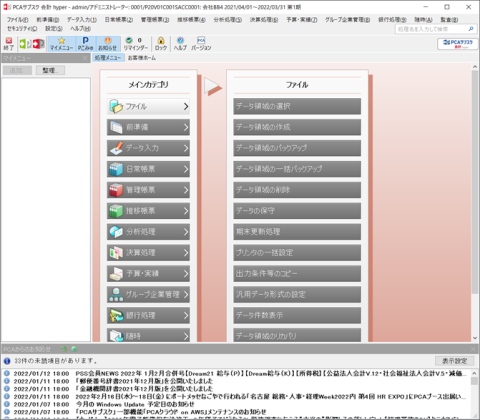480x420 pixels.
Task: Click the ロック padlock icon
Action: point(161,44)
